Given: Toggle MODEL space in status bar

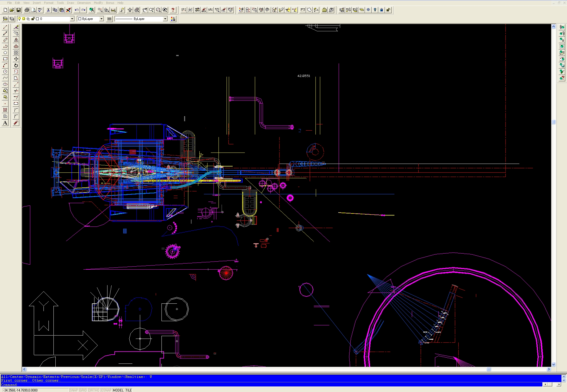Looking at the screenshot, I should pos(118,390).
